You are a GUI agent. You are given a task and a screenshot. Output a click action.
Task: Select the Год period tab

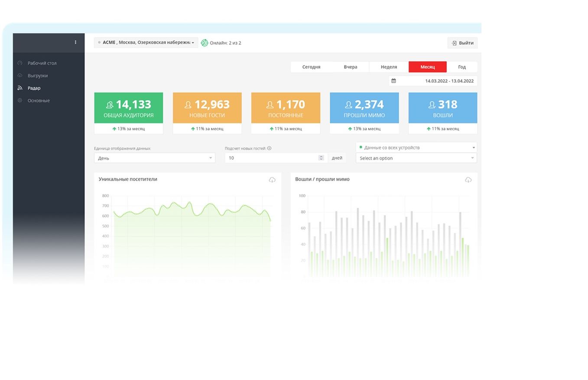click(x=462, y=67)
